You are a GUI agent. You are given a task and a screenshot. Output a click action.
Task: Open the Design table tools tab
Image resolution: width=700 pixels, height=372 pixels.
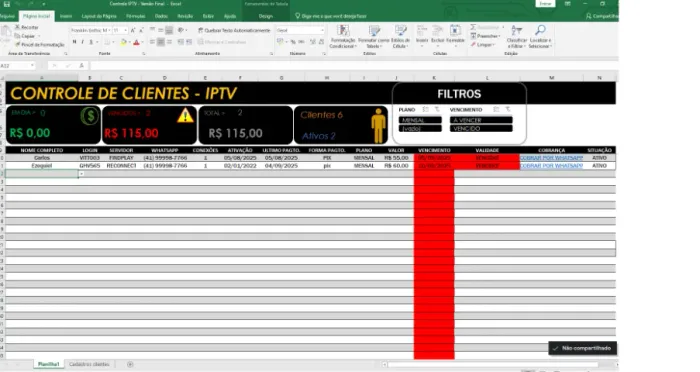266,16
